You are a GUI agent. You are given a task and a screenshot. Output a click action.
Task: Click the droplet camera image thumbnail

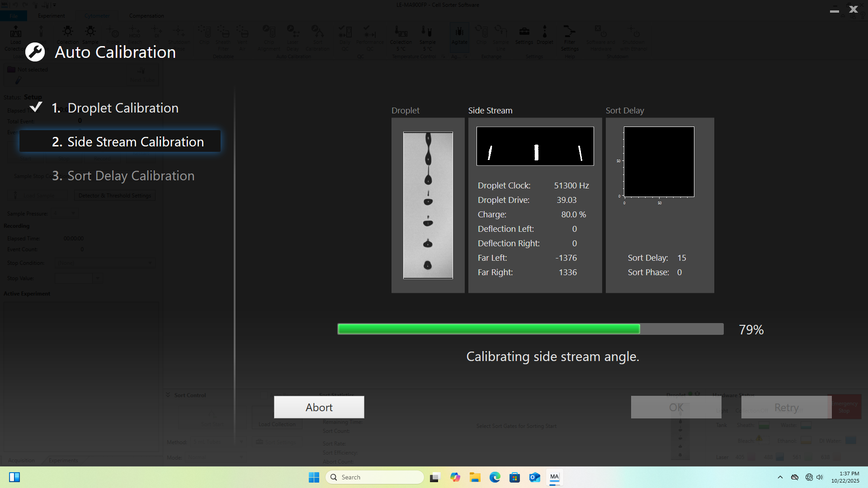pyautogui.click(x=428, y=205)
